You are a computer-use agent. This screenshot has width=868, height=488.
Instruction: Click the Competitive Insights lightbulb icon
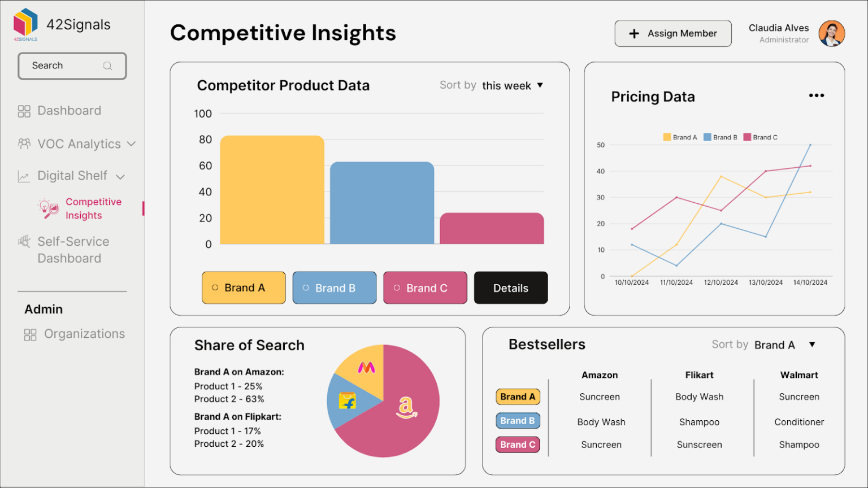[x=48, y=208]
